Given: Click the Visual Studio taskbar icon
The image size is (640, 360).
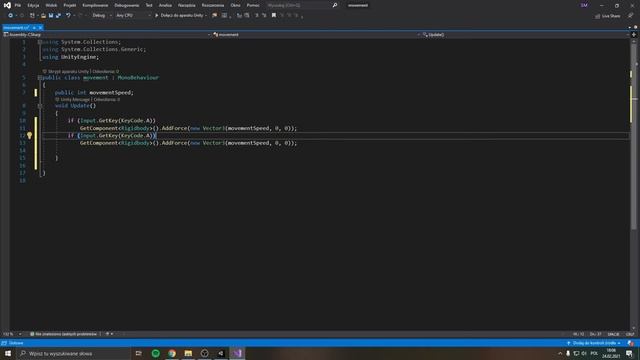Looking at the screenshot, I should (238, 353).
